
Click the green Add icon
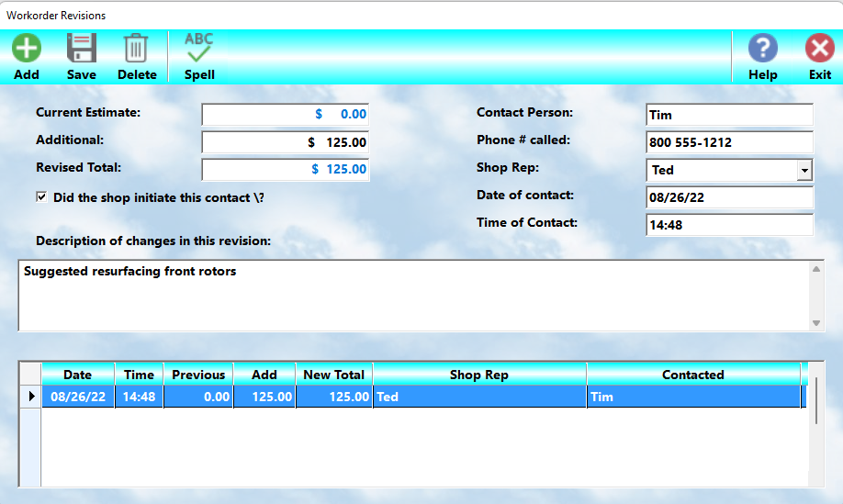tap(27, 49)
